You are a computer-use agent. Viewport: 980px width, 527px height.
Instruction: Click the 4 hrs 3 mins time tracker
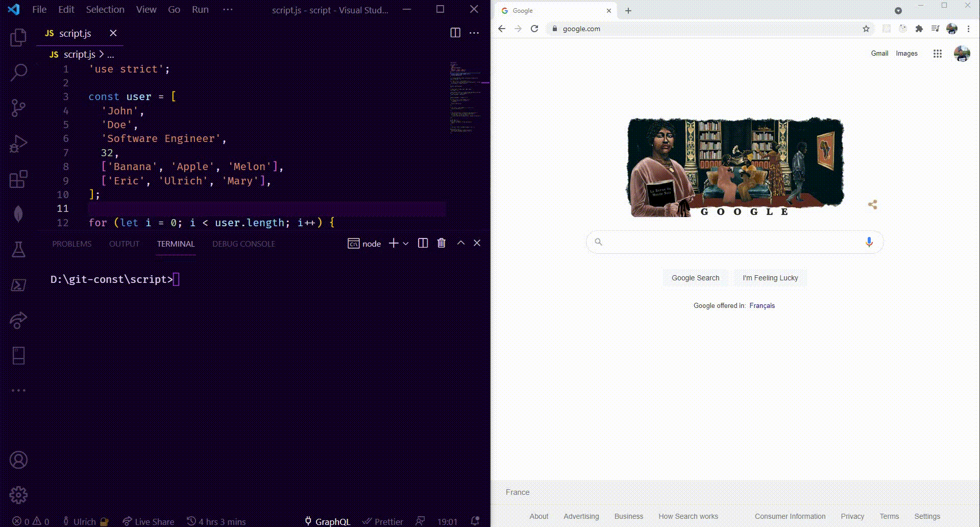[x=216, y=521]
